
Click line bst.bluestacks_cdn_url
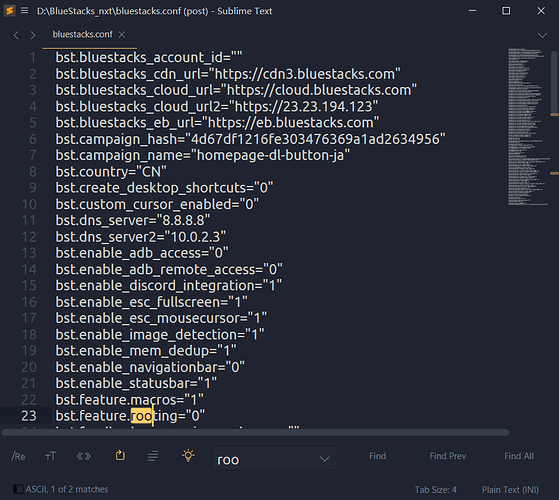228,74
